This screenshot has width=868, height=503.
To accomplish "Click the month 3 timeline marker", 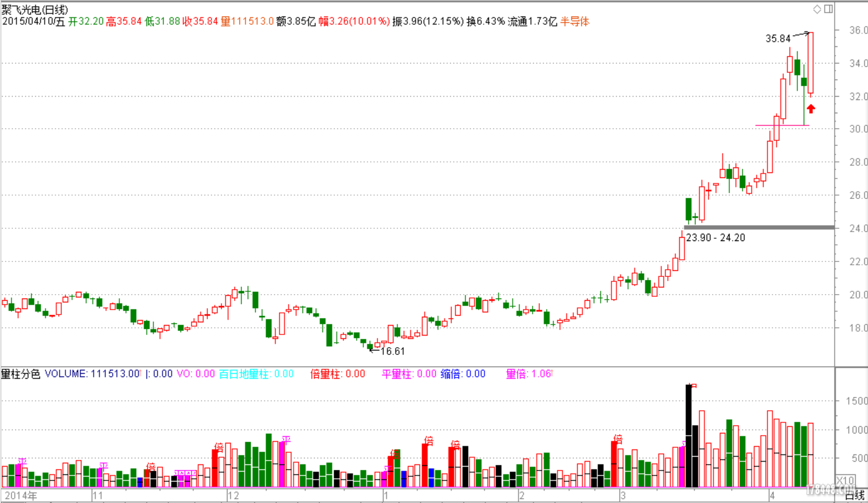I will point(623,495).
